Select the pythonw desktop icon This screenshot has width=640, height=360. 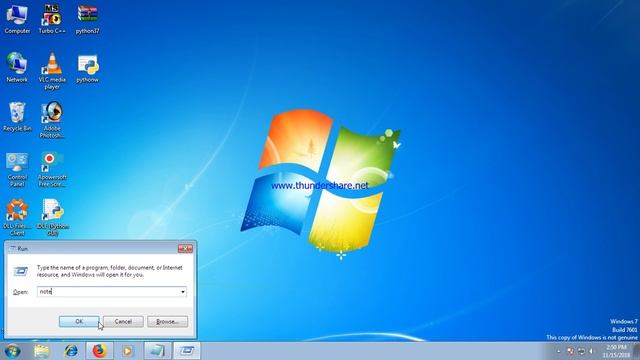point(87,68)
